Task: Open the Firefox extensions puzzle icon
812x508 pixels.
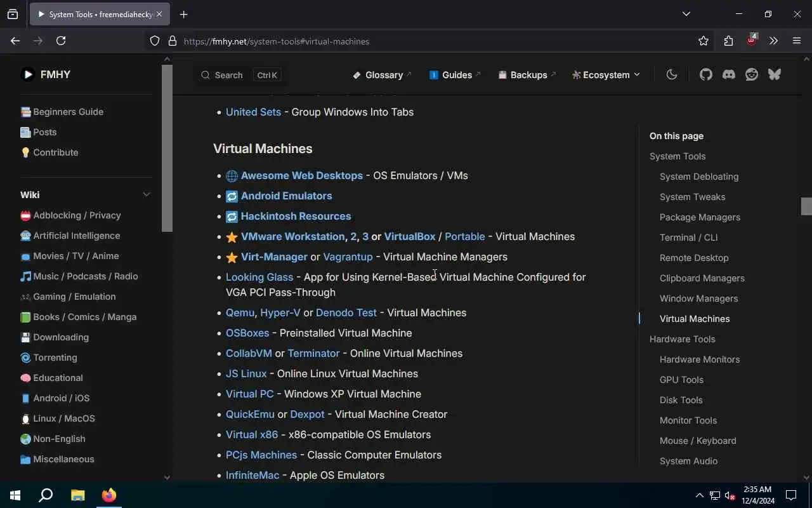Action: click(728, 41)
